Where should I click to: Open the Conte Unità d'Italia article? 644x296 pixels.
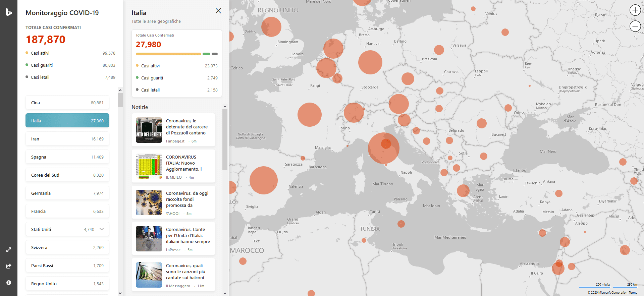pyautogui.click(x=188, y=235)
